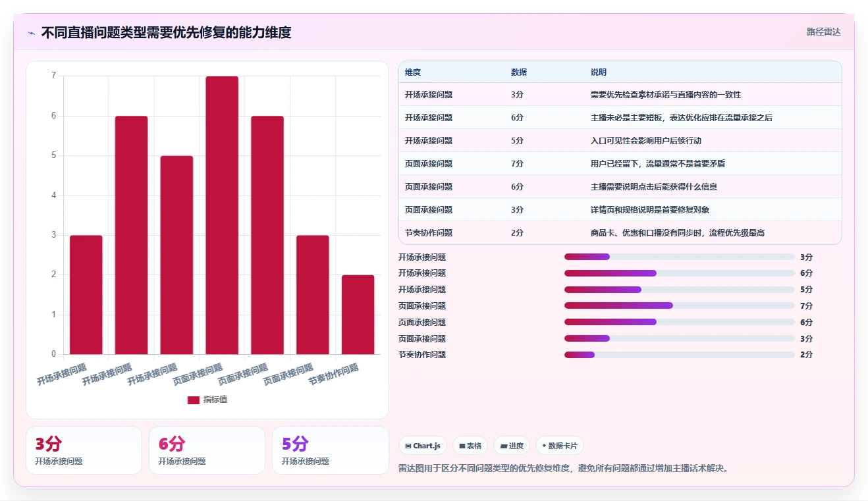The width and height of the screenshot is (868, 501).
Task: Click the 2分 cell in the table
Action: pos(517,233)
